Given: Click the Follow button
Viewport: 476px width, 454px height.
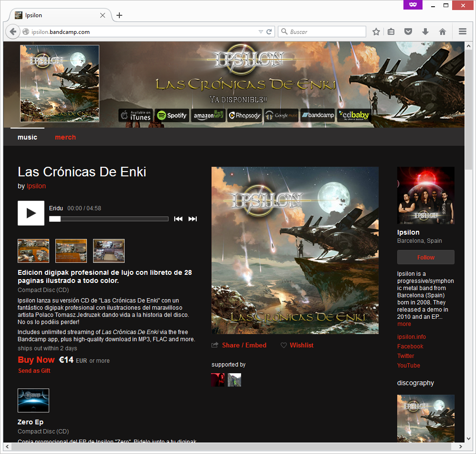Looking at the screenshot, I should 425,258.
